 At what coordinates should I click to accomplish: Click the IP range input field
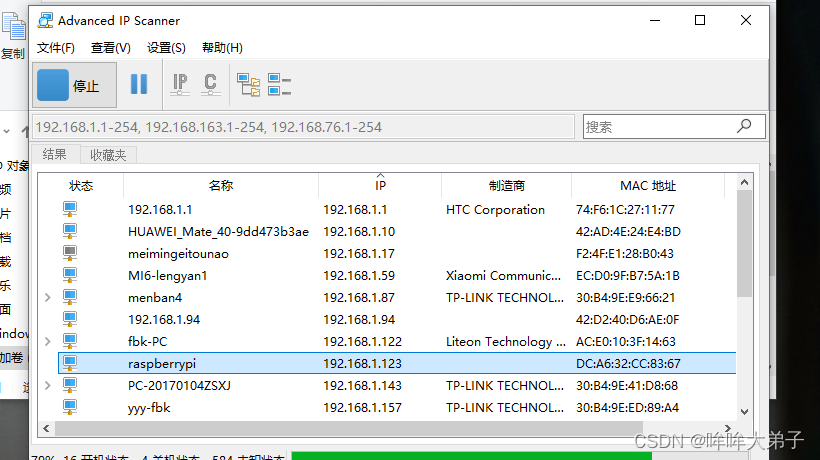(x=303, y=127)
